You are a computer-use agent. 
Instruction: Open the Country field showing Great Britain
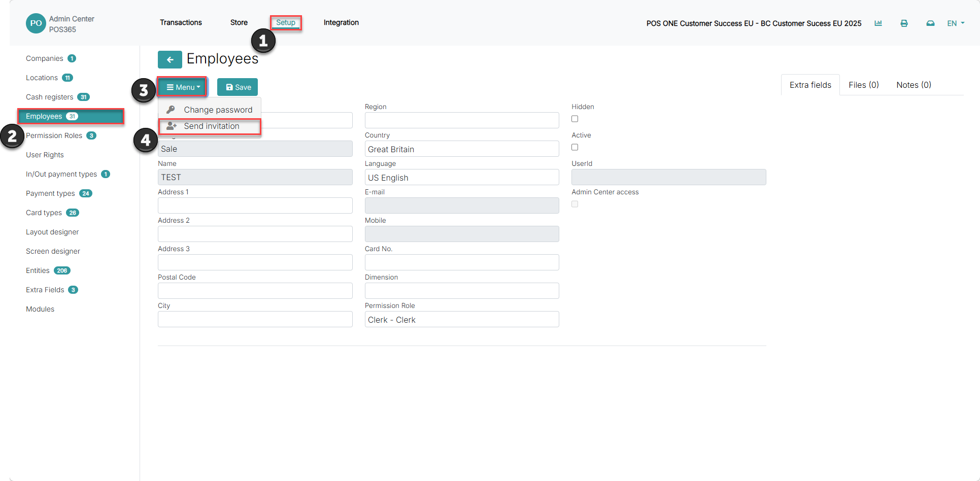pos(462,149)
